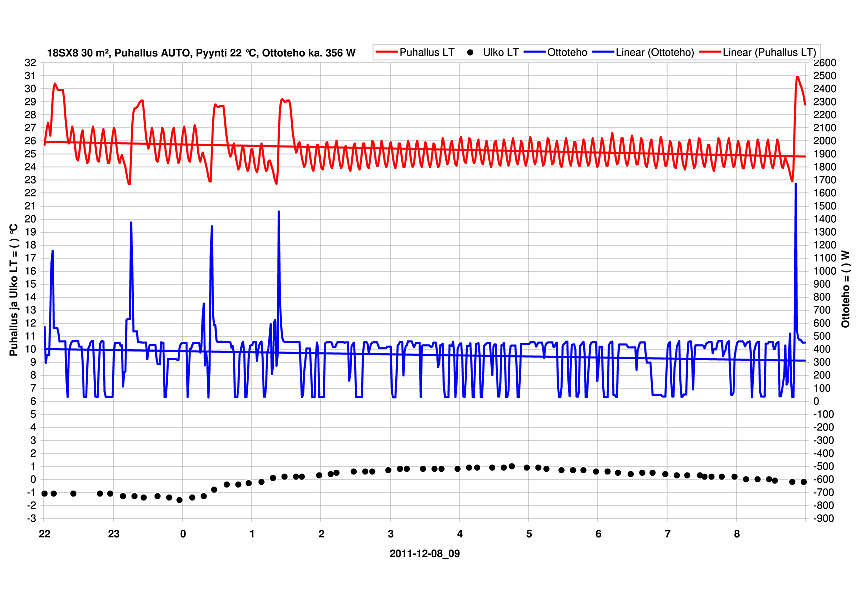The image size is (860, 608).
Task: Select the "Puhallus LT" legend text
Action: click(425, 52)
